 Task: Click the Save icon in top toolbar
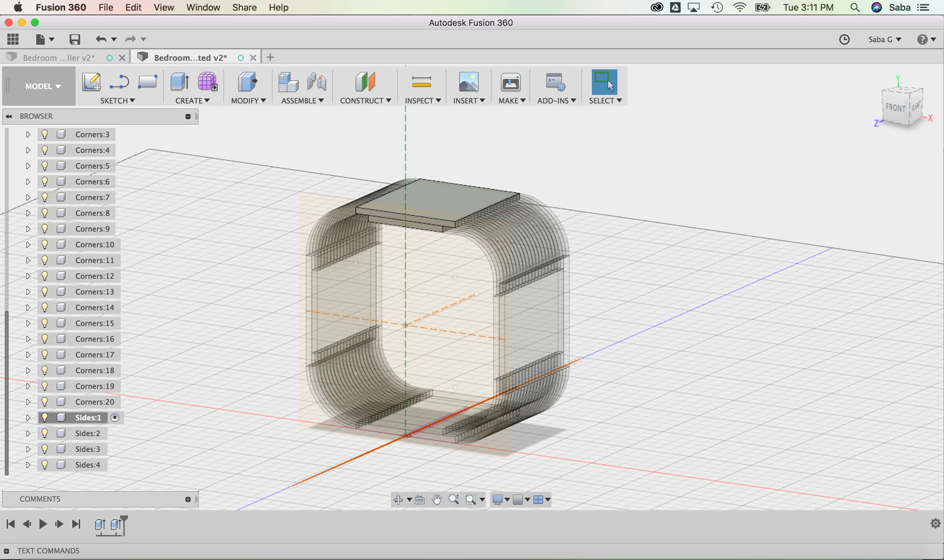tap(75, 39)
